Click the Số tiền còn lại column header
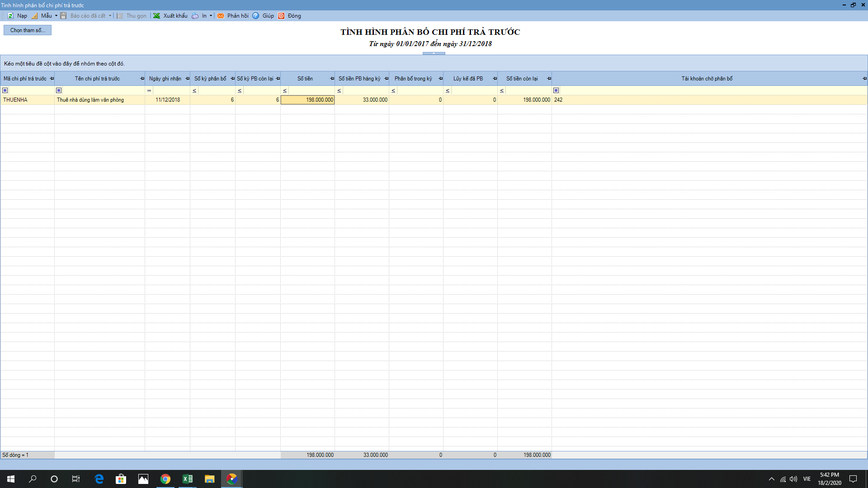Viewport: 868px width, 488px height. [x=522, y=79]
